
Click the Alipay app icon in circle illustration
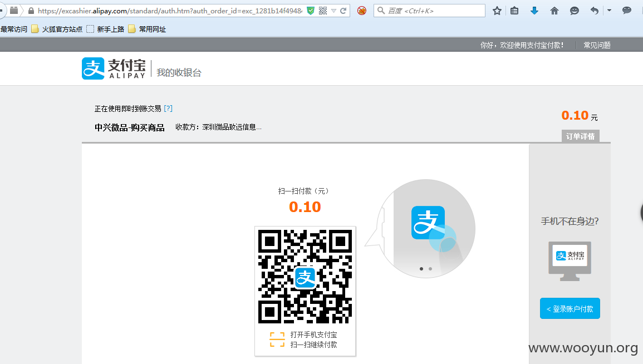pyautogui.click(x=428, y=223)
